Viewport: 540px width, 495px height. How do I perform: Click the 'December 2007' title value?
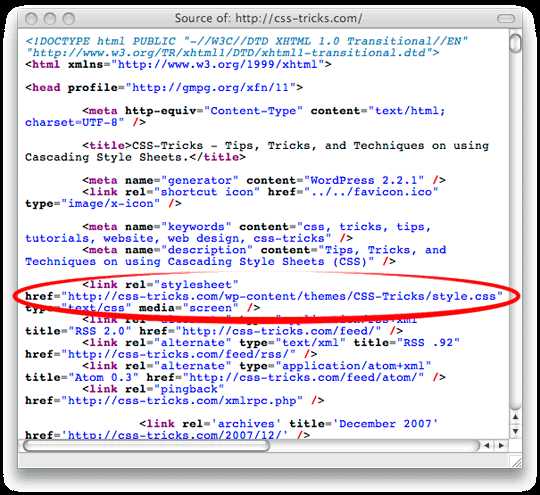[385, 424]
